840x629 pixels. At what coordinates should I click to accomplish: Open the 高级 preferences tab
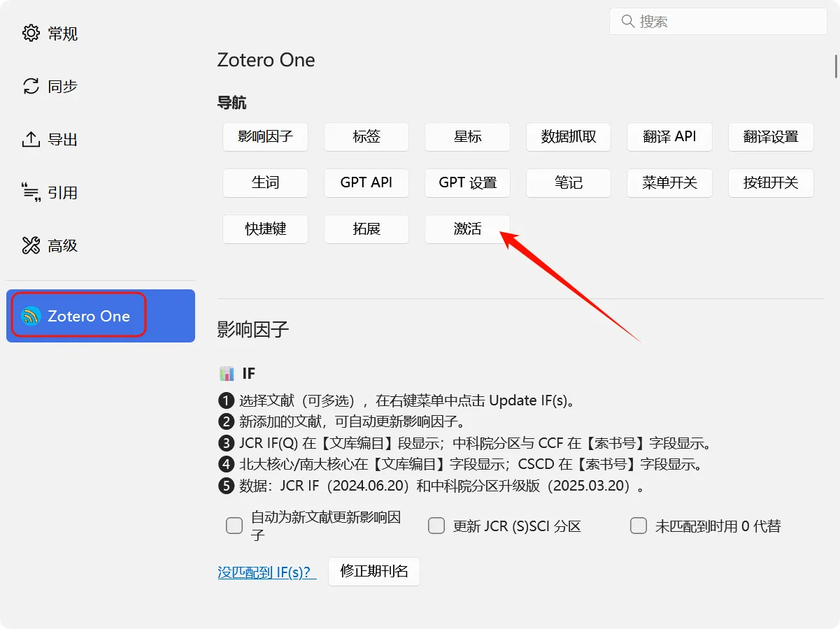[101, 245]
